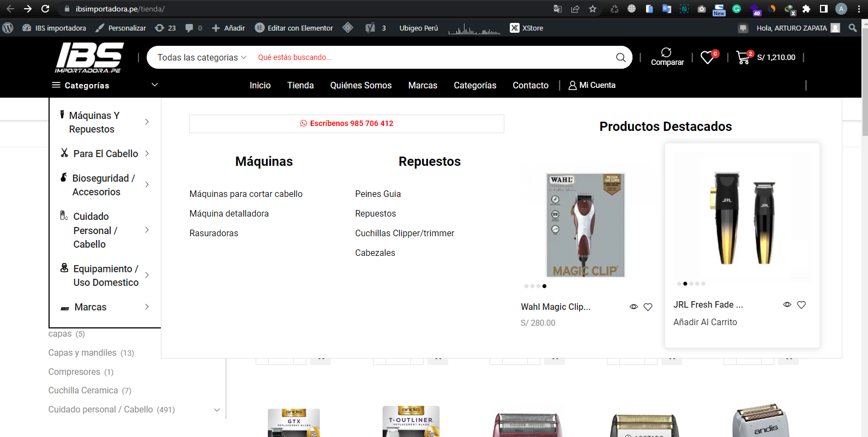
Task: Open Máquinas para cortar cabello link
Action: 246,194
